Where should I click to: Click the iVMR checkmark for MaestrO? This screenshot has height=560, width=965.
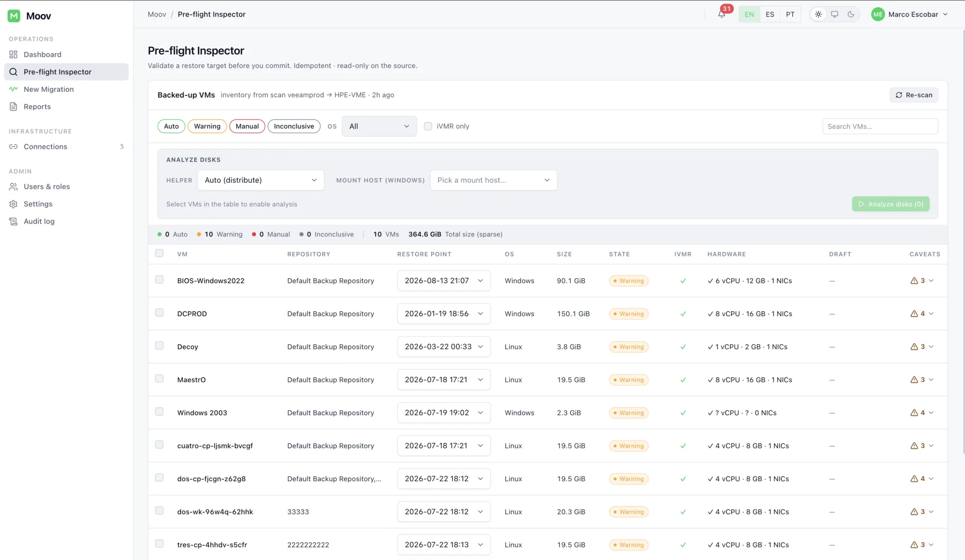point(683,380)
